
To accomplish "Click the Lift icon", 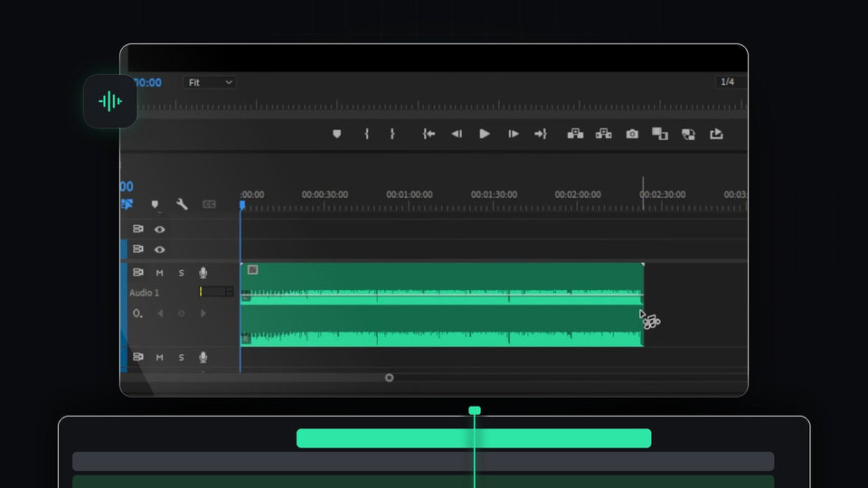I will coord(575,134).
